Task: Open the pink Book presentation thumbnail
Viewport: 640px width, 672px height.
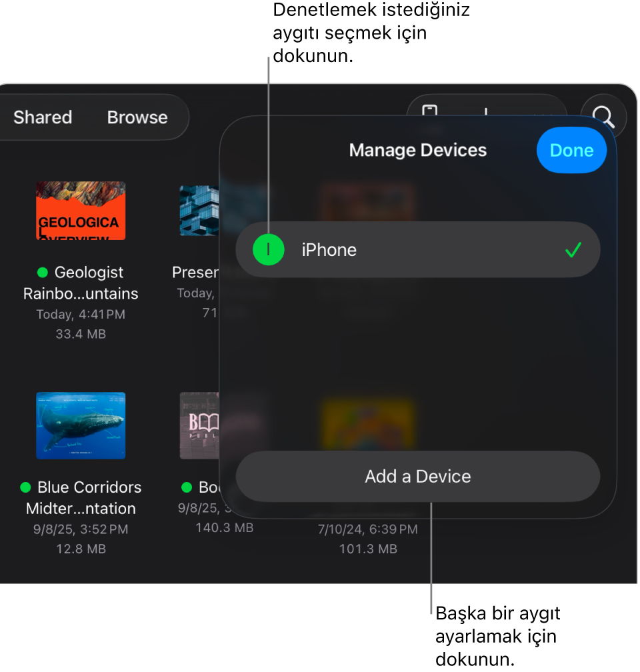Action: 199,425
